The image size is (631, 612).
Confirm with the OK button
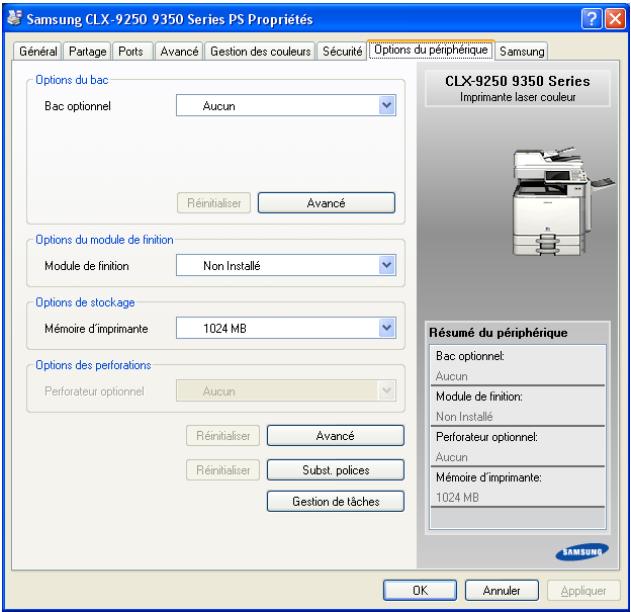tap(420, 590)
